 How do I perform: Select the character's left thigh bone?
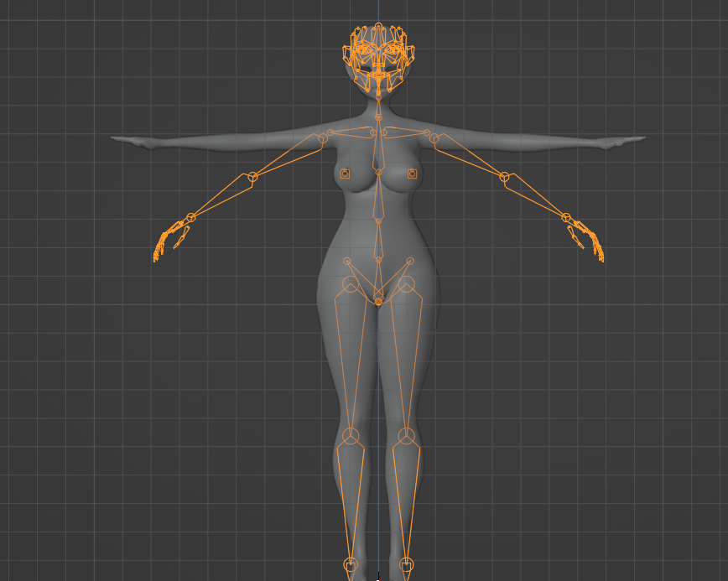(x=406, y=360)
